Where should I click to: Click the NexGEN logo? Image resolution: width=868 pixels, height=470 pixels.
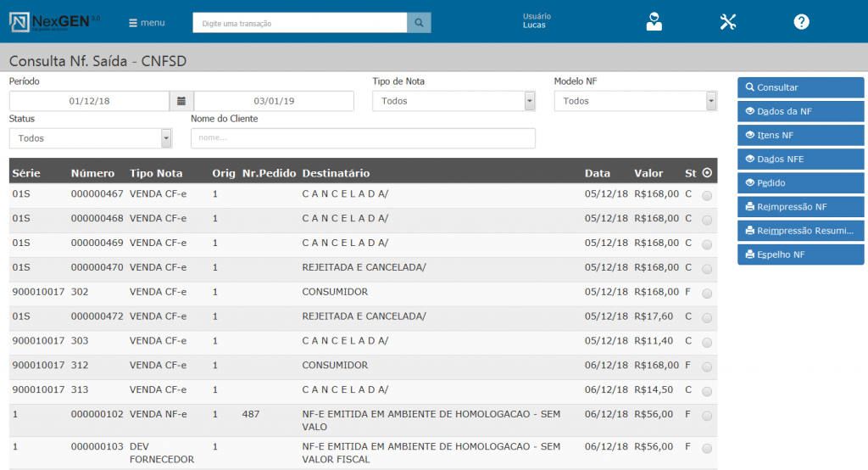tap(54, 22)
